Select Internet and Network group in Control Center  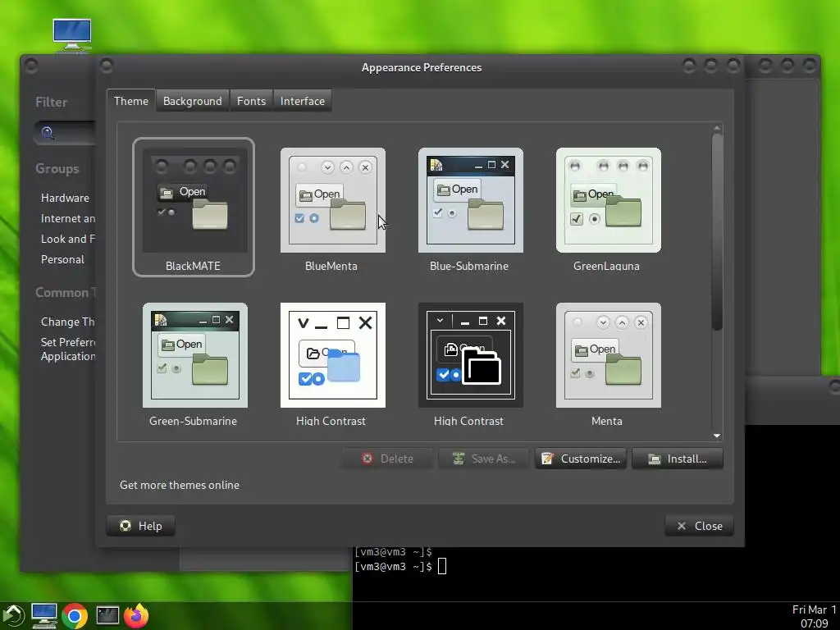[68, 218]
